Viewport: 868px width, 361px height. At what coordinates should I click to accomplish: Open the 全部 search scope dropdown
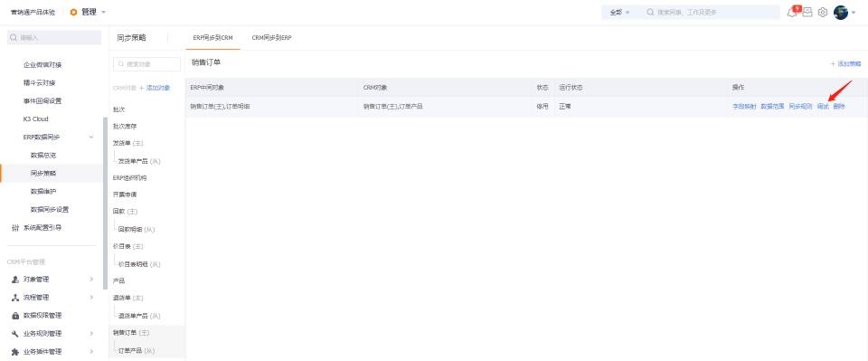[619, 12]
